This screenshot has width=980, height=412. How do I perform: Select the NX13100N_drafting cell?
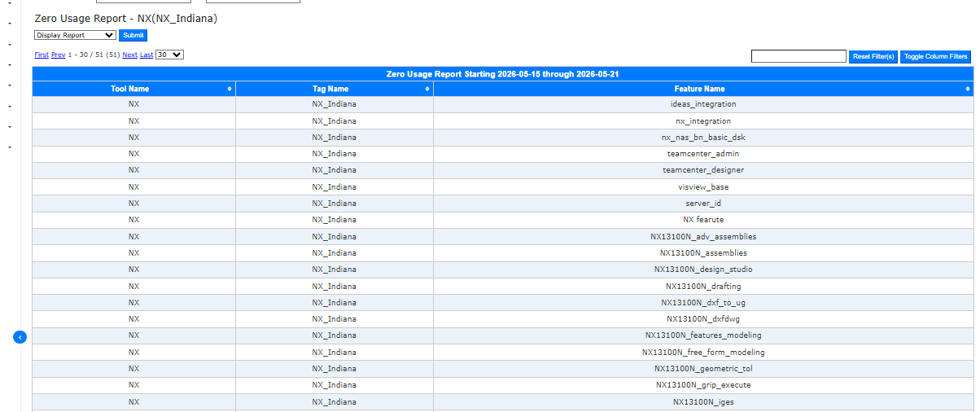click(703, 287)
